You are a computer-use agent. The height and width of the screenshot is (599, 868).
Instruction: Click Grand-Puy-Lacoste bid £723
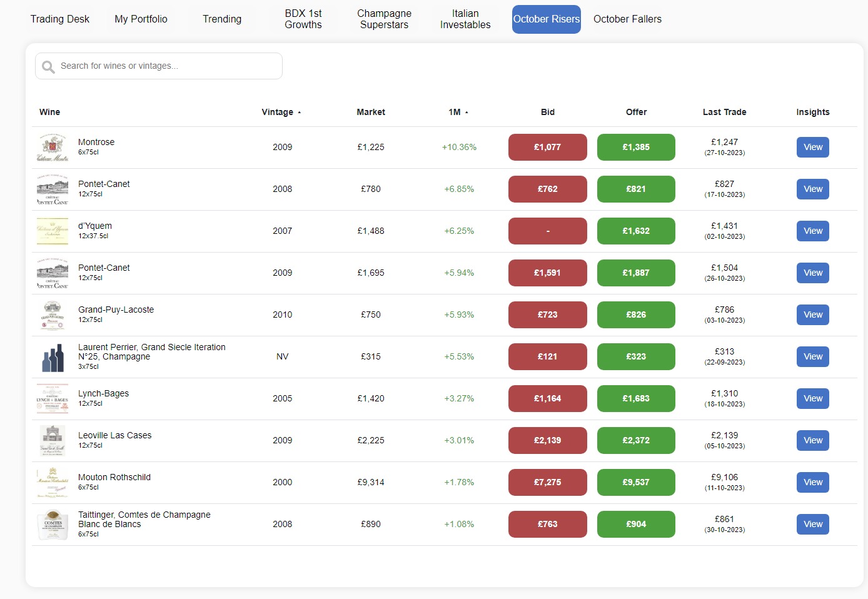pyautogui.click(x=548, y=315)
